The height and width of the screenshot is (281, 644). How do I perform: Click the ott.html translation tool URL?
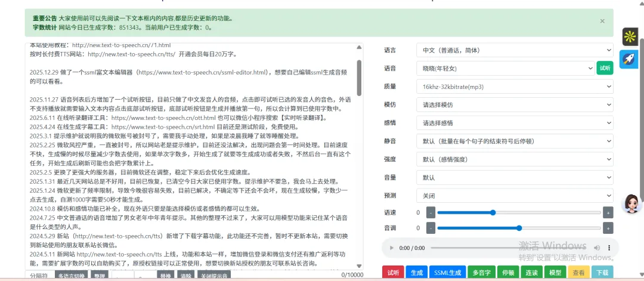click(x=163, y=118)
